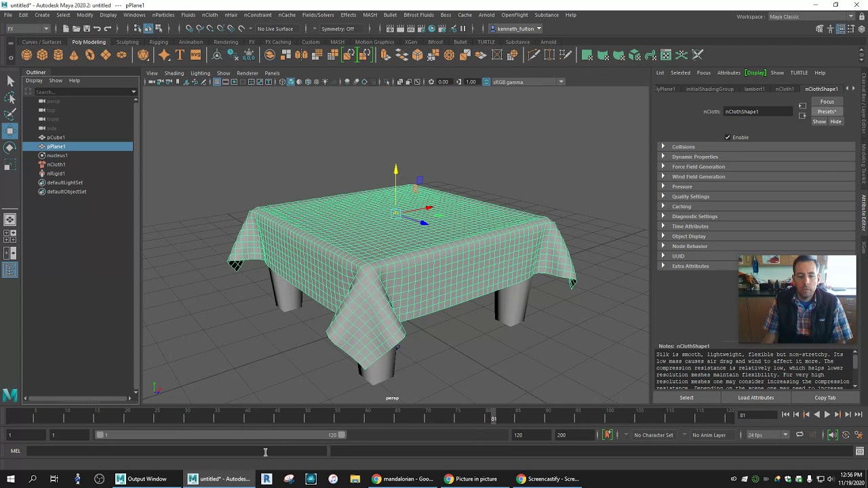Toggle the nCloth Enable checkbox

[x=728, y=138]
